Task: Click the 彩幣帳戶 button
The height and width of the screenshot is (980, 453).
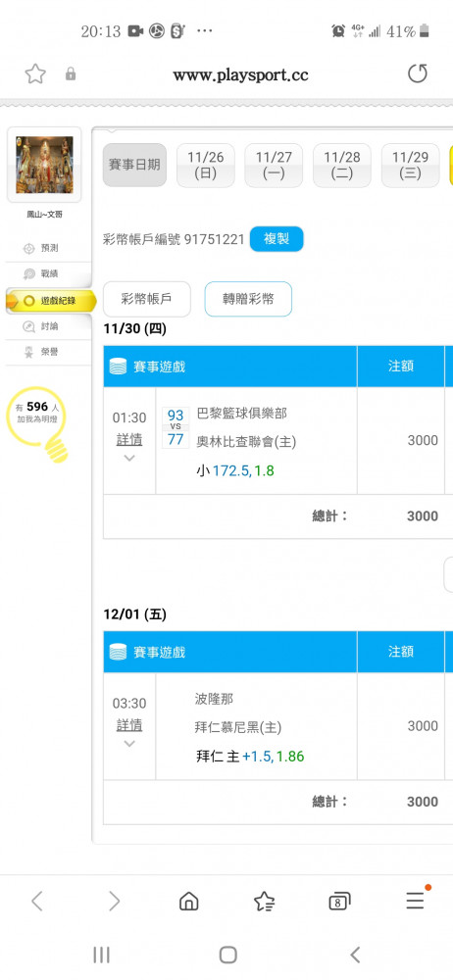Action: click(x=146, y=299)
